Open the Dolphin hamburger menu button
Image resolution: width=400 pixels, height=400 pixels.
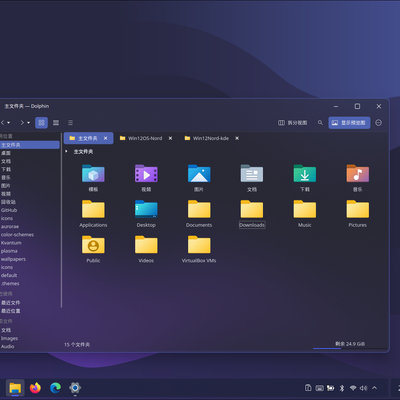[x=378, y=123]
